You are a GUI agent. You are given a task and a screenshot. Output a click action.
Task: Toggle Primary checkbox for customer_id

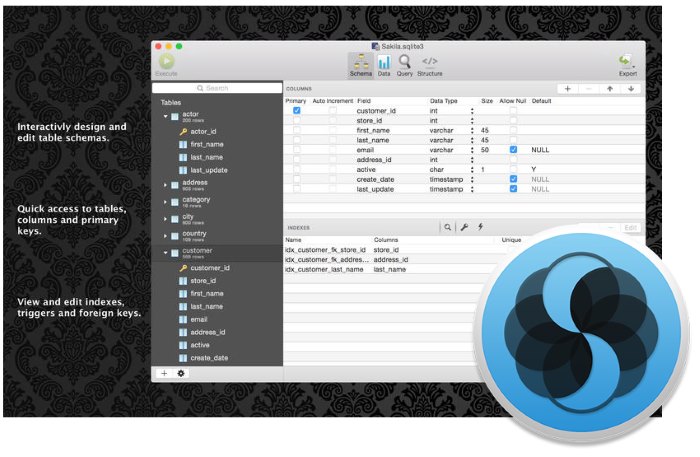click(296, 110)
